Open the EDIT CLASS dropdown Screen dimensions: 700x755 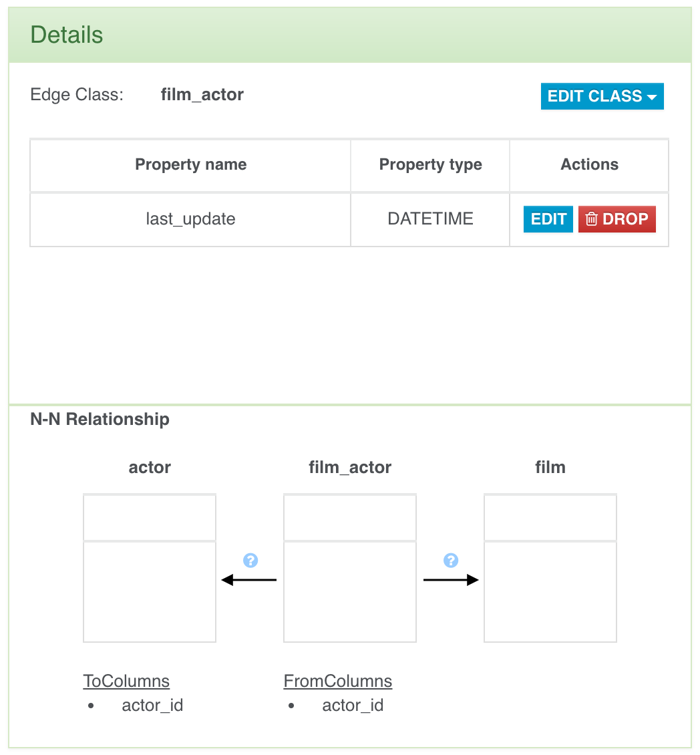[602, 96]
